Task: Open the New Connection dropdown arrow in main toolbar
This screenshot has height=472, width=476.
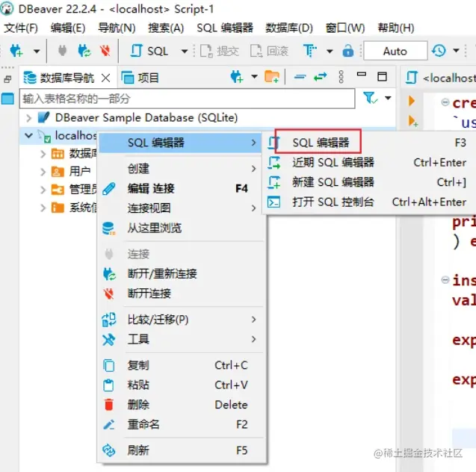Action: [x=37, y=51]
